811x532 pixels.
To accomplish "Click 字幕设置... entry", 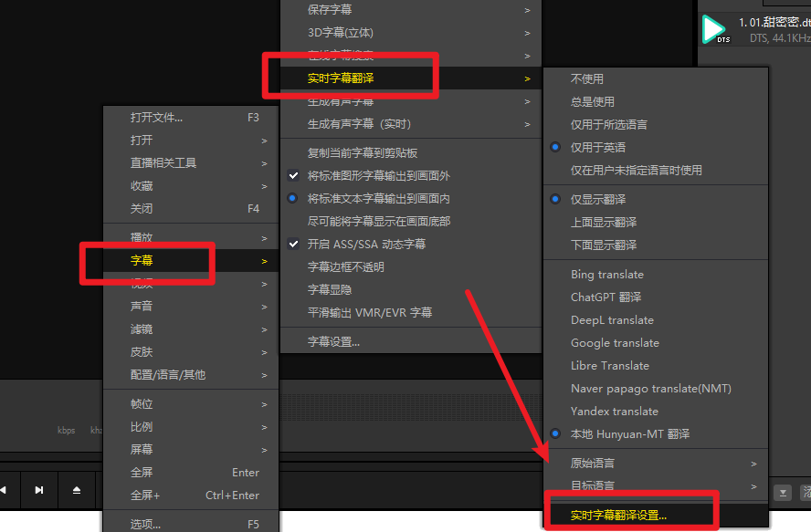I will 411,341.
